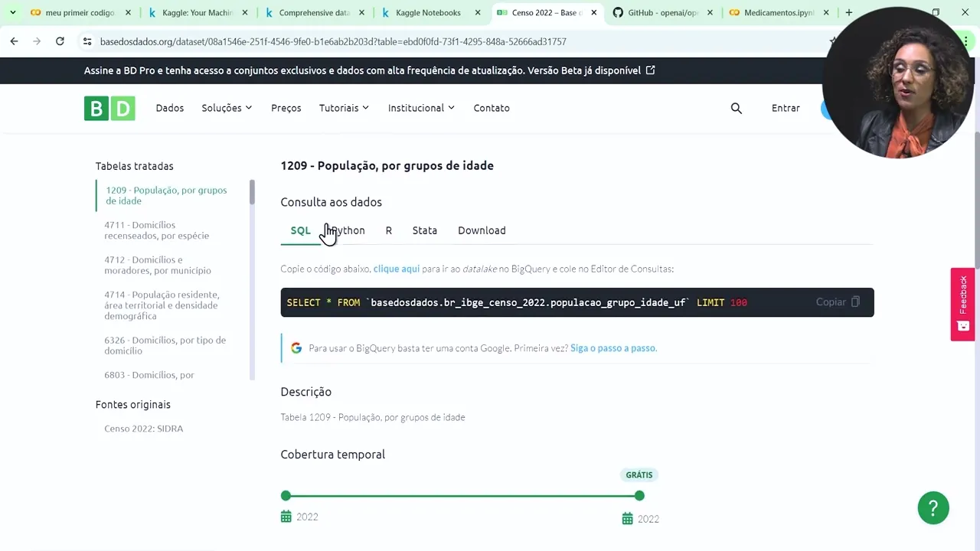Go back with the browser back arrow
This screenshot has height=551, width=980.
(x=14, y=41)
